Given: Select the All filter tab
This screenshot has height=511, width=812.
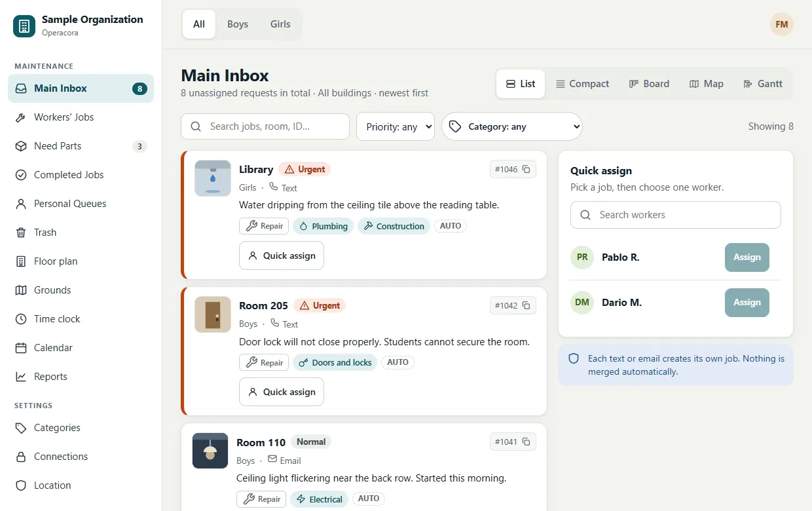Looking at the screenshot, I should pos(199,24).
